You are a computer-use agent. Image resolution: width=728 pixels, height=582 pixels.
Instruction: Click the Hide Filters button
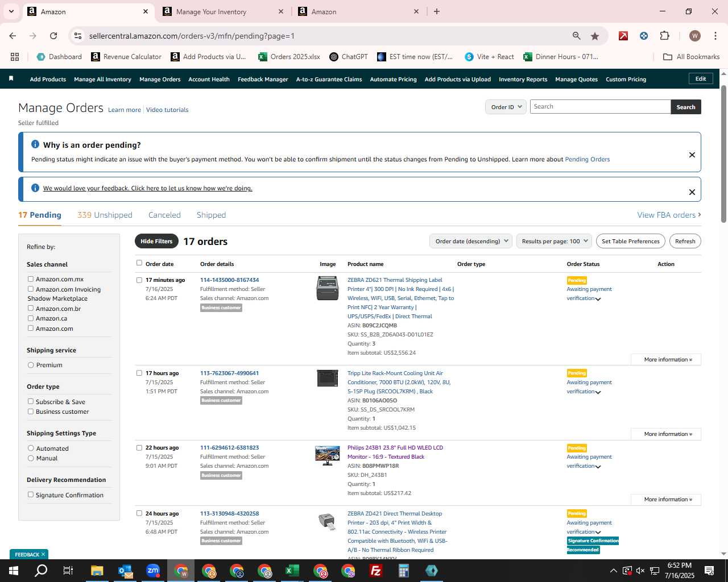[156, 241]
